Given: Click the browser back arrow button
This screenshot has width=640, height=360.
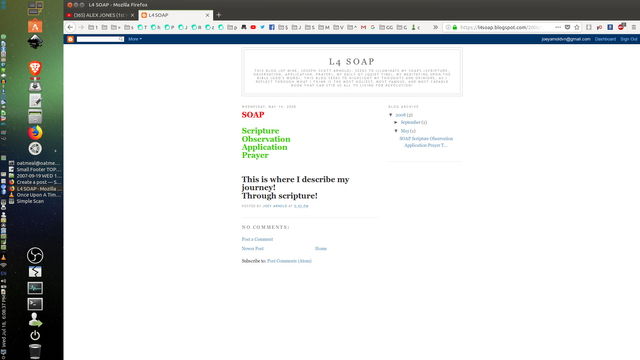Looking at the screenshot, I should pyautogui.click(x=70, y=27).
